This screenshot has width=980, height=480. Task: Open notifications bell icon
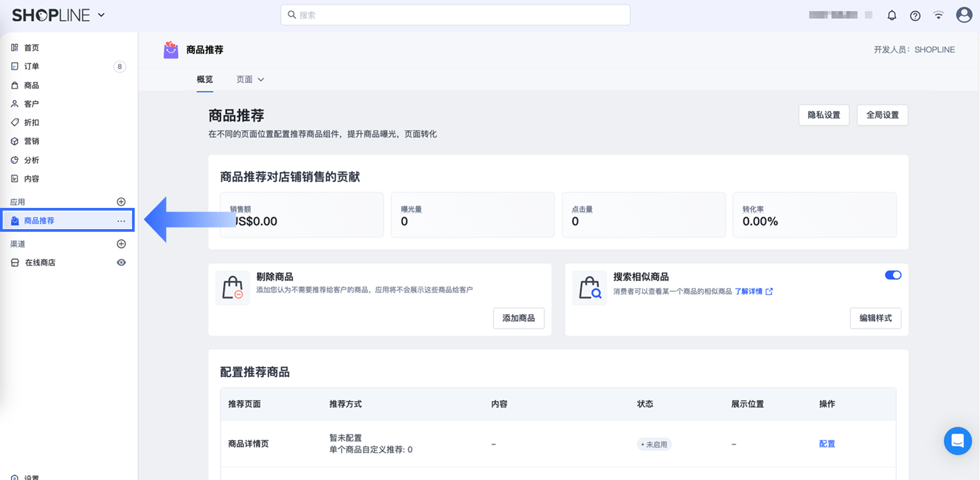(x=892, y=15)
